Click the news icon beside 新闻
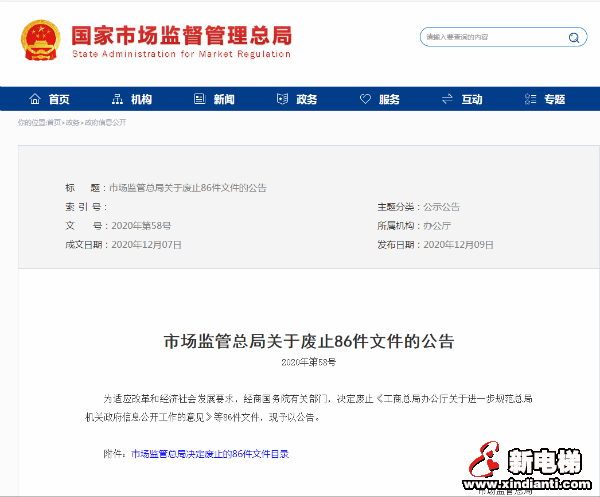 coord(199,99)
